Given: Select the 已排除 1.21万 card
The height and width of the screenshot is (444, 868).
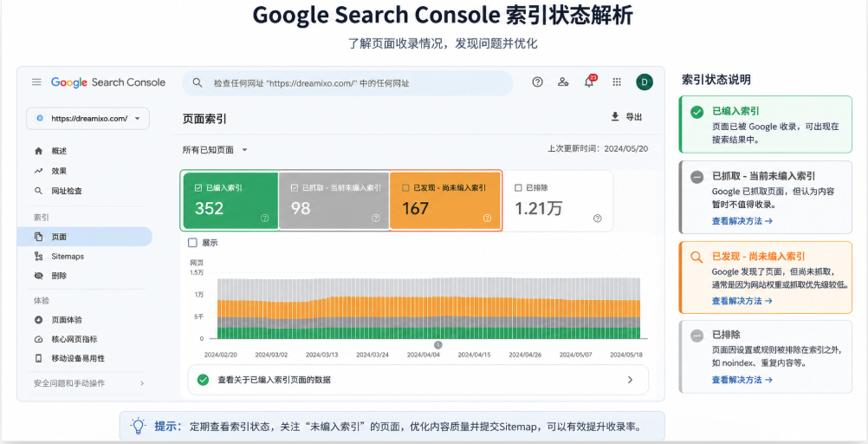Looking at the screenshot, I should click(558, 200).
